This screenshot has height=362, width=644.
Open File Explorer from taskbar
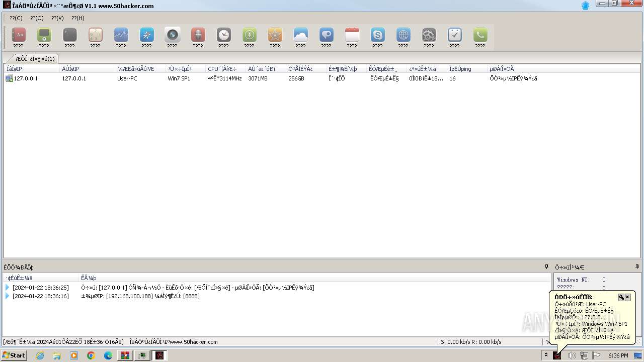[57, 355]
